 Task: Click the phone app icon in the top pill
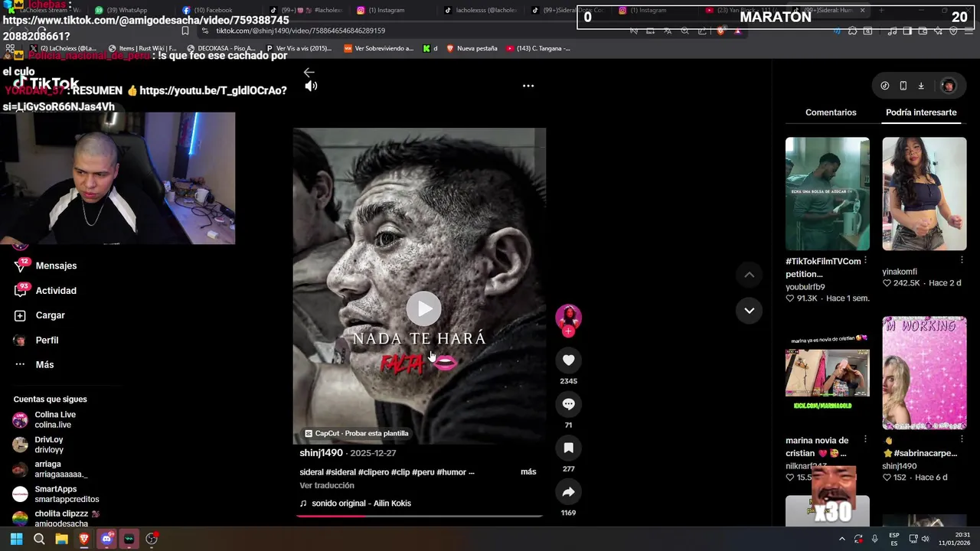click(903, 86)
